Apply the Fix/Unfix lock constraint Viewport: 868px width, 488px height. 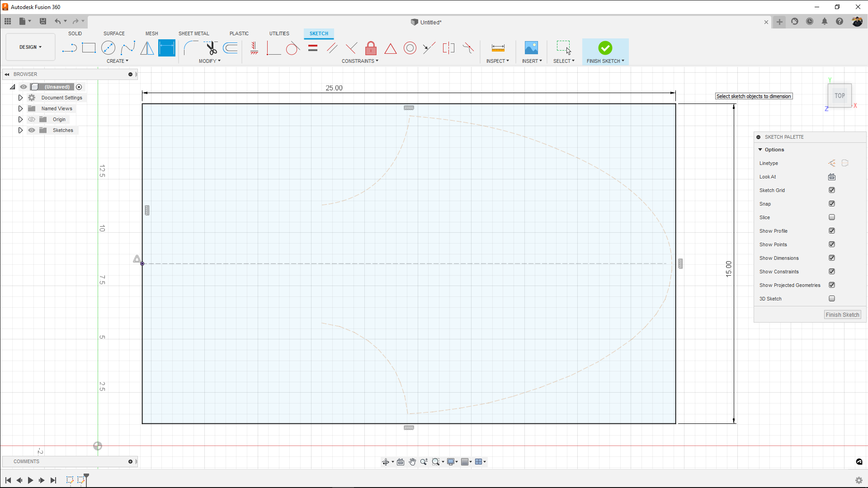click(371, 48)
